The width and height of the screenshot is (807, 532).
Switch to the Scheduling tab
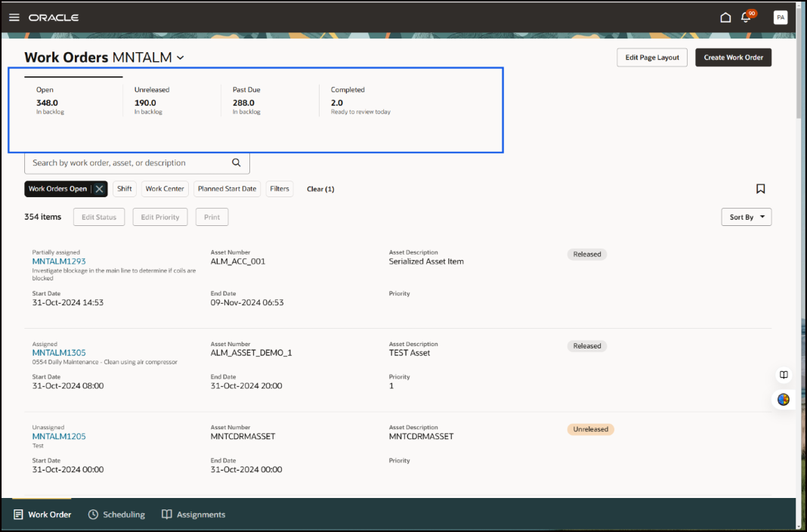pyautogui.click(x=117, y=515)
